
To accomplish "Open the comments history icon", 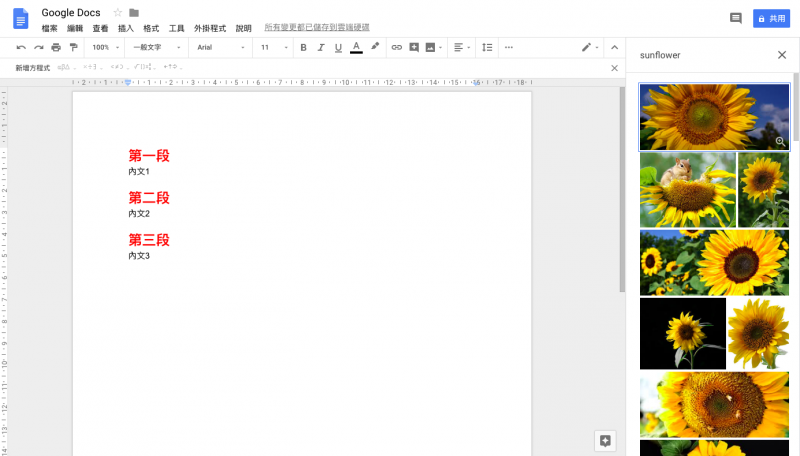I will [x=735, y=18].
